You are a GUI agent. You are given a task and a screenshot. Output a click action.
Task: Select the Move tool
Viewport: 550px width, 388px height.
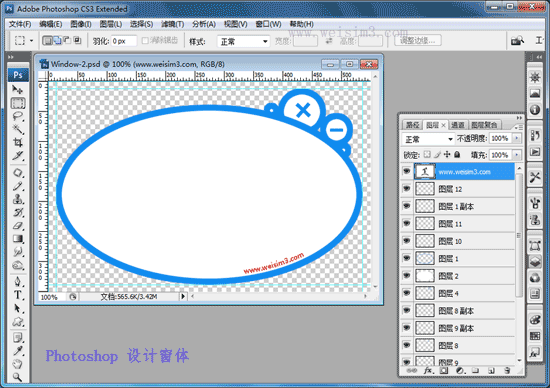click(18, 90)
